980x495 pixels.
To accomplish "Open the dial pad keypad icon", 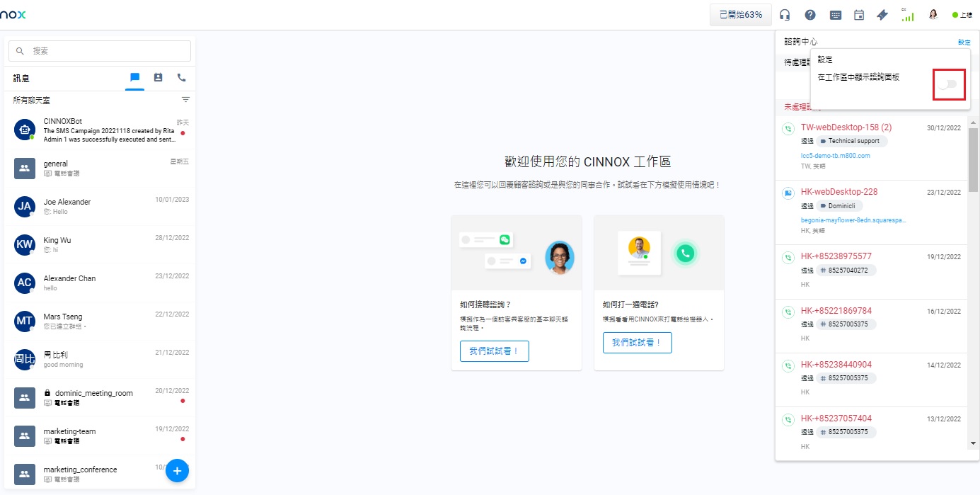I will (836, 15).
